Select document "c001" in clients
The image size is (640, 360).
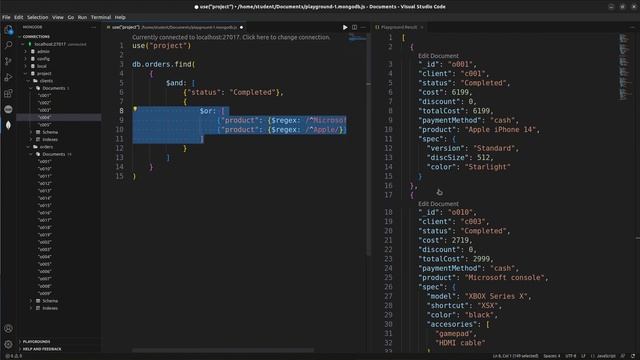44,96
